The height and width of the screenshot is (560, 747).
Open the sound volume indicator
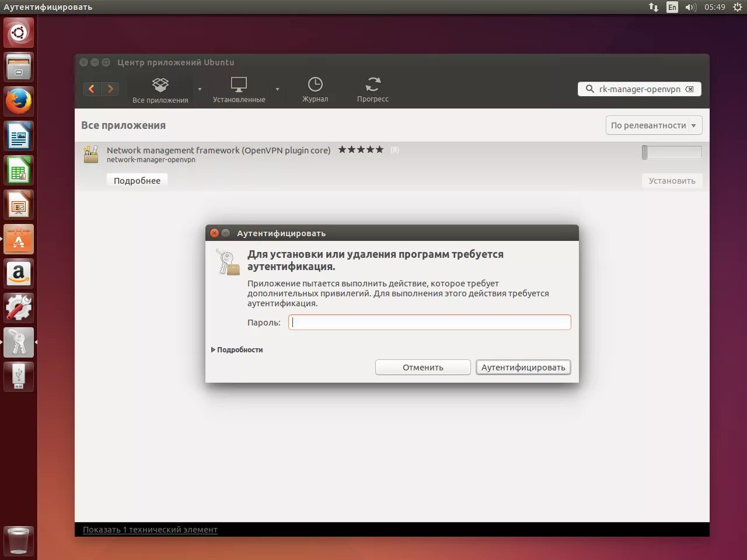(x=691, y=7)
